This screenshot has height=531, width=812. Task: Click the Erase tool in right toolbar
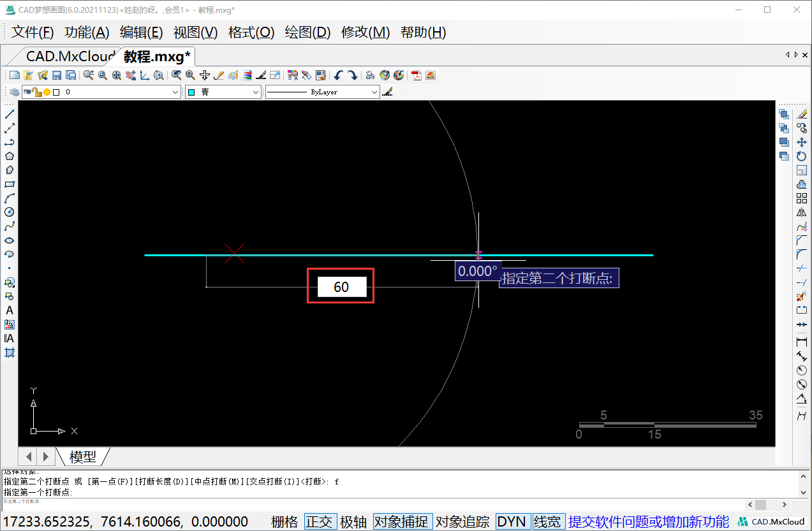[802, 114]
